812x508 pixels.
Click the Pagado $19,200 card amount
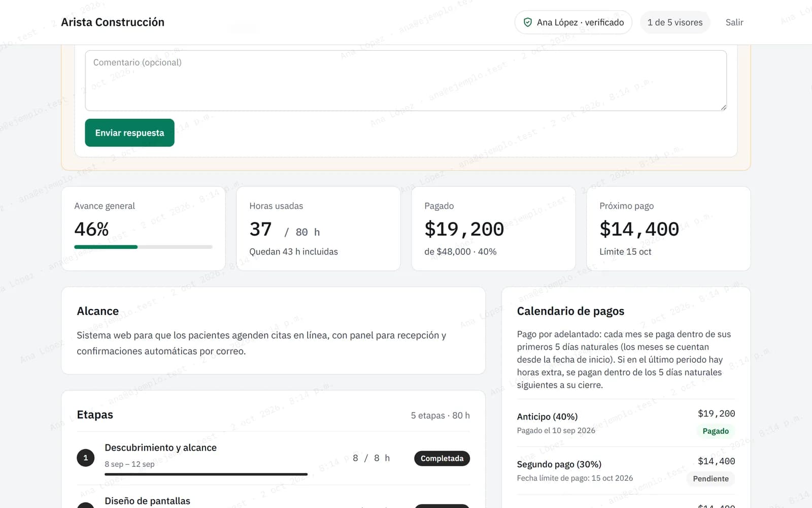464,229
